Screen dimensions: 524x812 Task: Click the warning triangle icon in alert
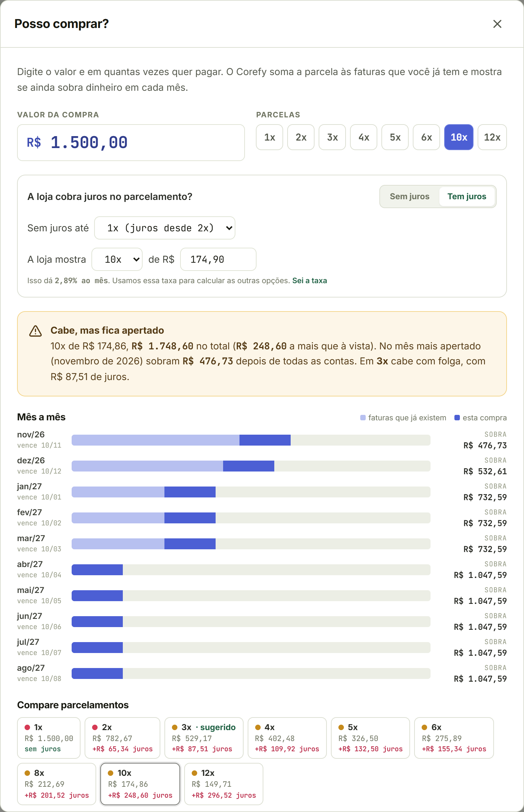(x=35, y=331)
